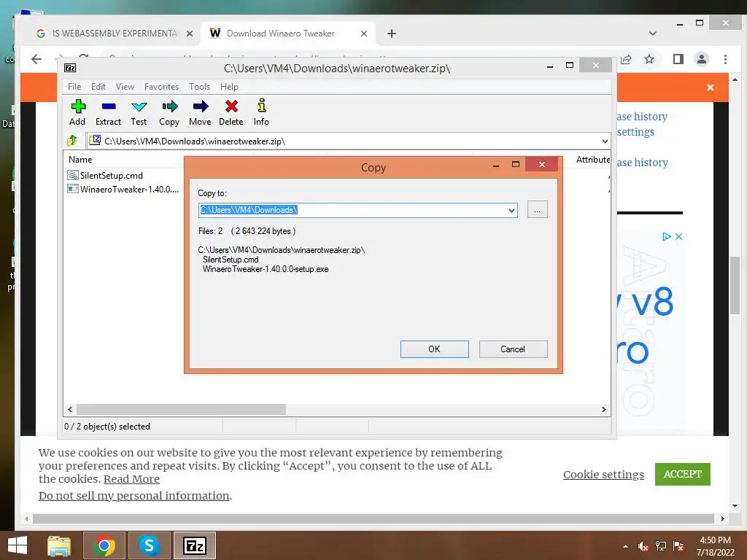Click the network tray icon

(x=661, y=546)
